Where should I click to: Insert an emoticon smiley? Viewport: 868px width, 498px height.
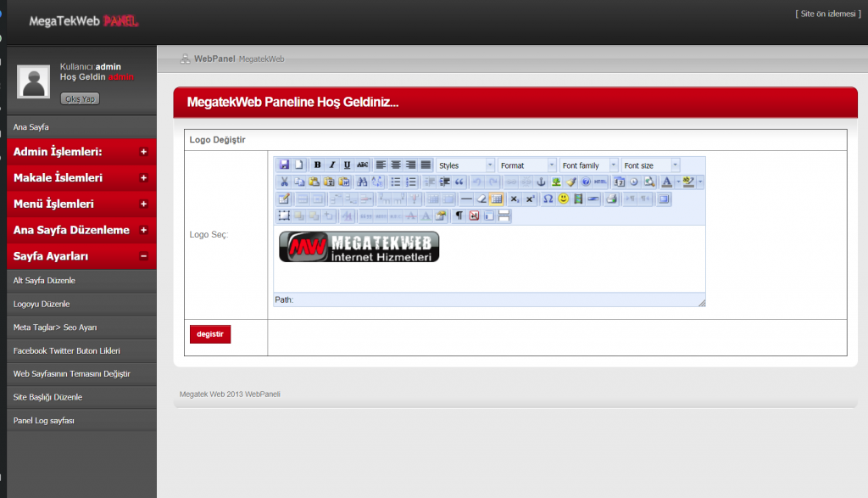point(563,199)
